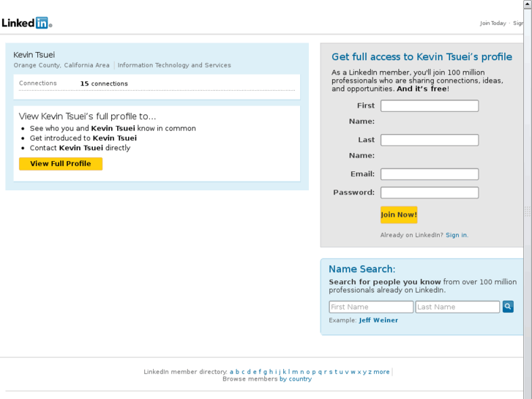Open member directory letter o
532x399 pixels.
click(x=308, y=372)
